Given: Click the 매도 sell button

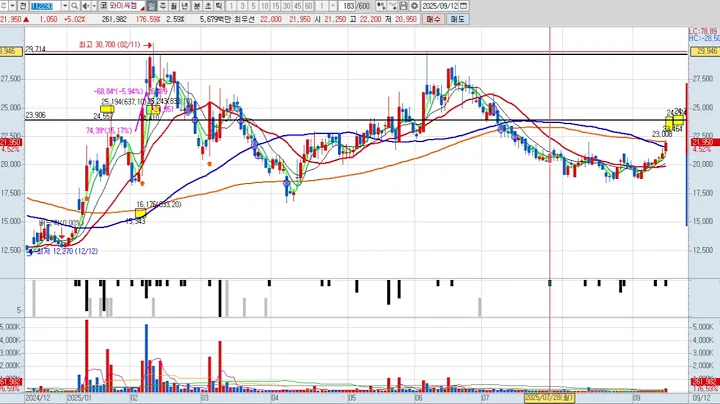Looking at the screenshot, I should [457, 19].
